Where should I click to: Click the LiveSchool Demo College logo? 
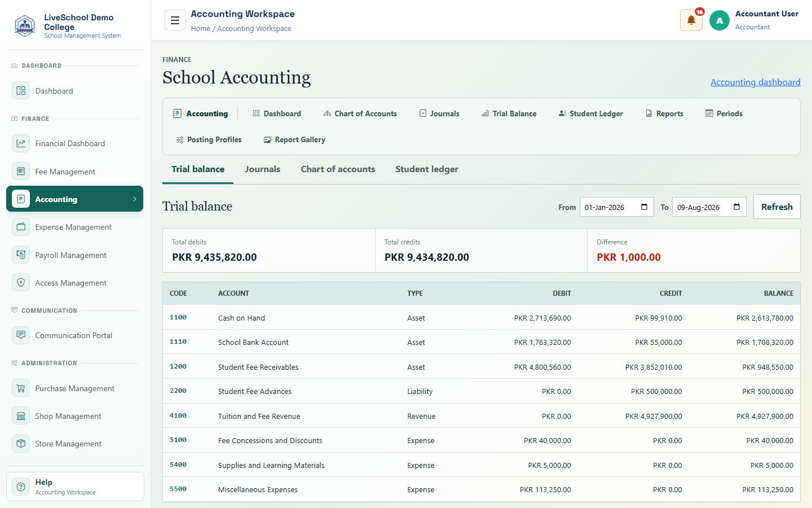(x=25, y=26)
